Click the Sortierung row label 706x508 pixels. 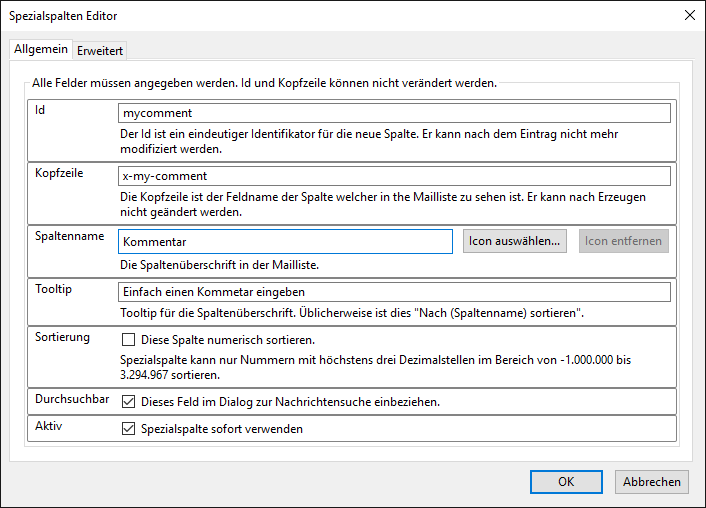point(63,337)
